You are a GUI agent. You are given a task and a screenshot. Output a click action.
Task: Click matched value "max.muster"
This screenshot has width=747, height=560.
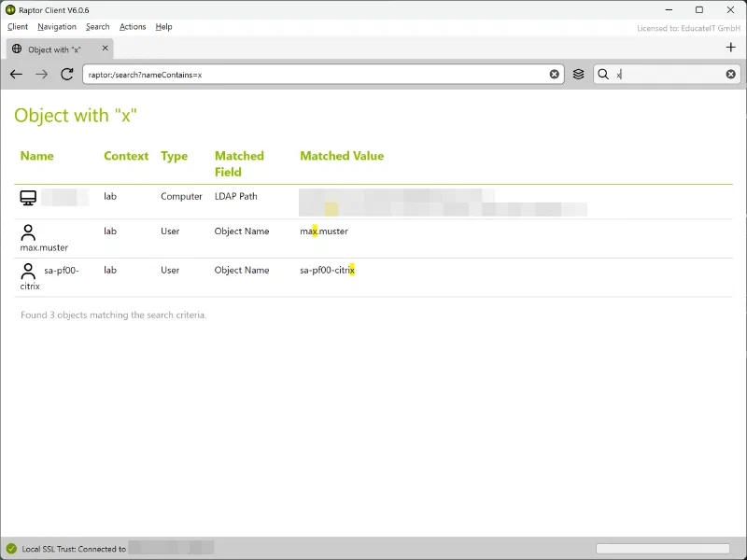tap(324, 231)
